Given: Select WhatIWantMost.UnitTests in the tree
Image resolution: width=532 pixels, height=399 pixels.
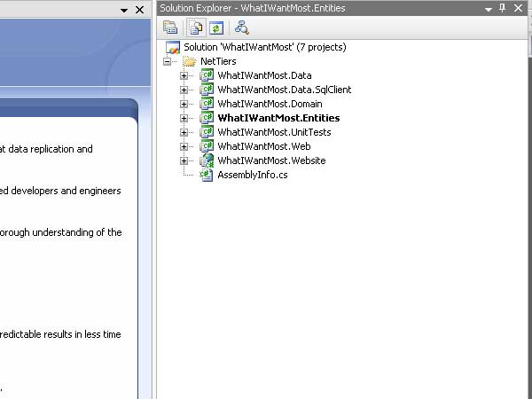Looking at the screenshot, I should 274,133.
